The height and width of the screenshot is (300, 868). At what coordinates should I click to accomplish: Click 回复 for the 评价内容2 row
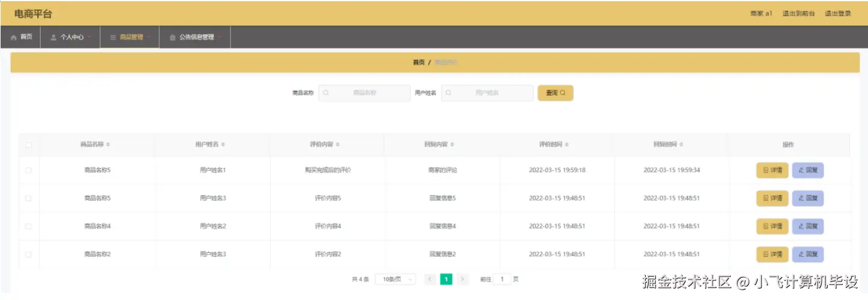[x=807, y=254]
